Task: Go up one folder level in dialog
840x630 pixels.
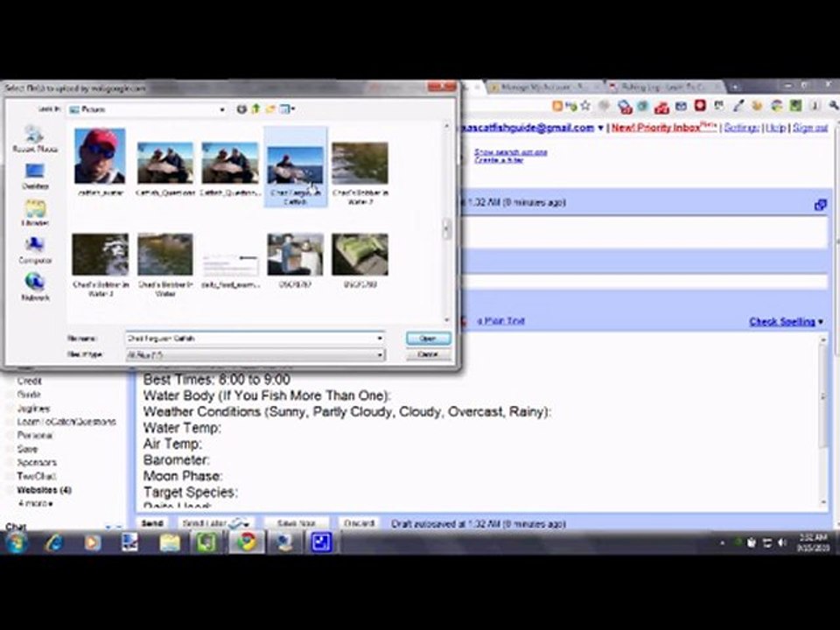Action: click(x=256, y=108)
